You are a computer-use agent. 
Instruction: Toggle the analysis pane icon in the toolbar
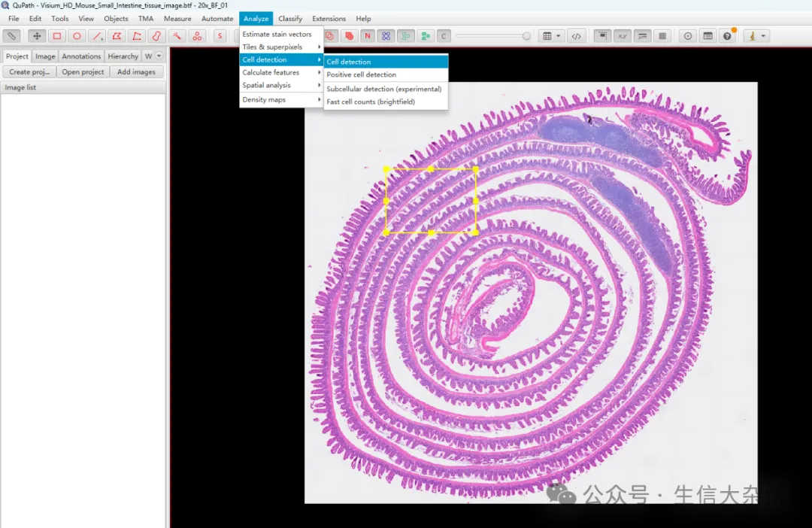pyautogui.click(x=11, y=36)
